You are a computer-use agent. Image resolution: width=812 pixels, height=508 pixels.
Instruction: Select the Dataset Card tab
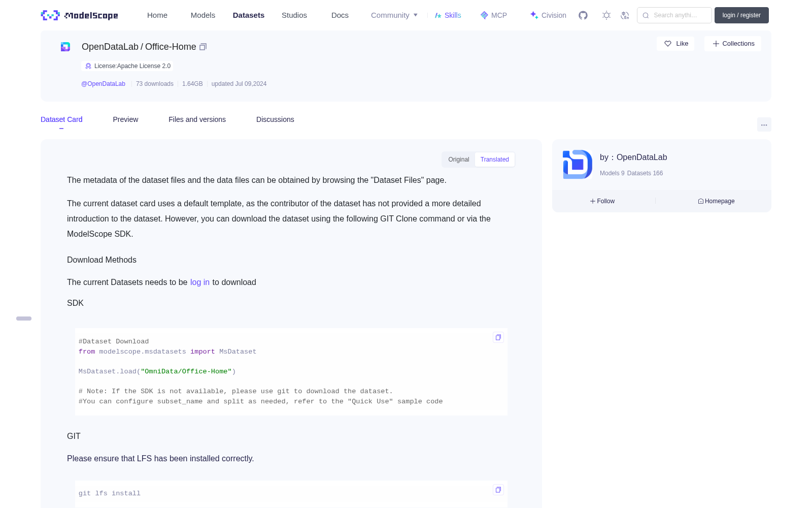tap(61, 119)
